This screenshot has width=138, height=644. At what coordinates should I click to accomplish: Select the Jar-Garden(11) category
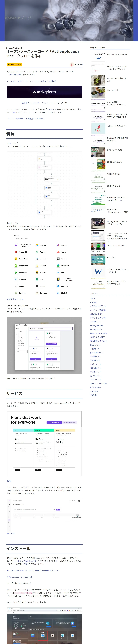point(97,353)
